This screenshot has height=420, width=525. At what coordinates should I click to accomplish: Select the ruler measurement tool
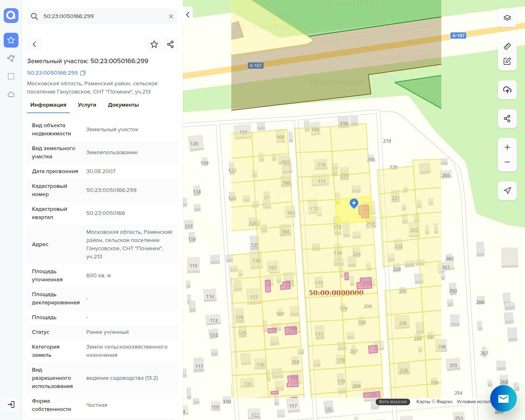pos(507,46)
